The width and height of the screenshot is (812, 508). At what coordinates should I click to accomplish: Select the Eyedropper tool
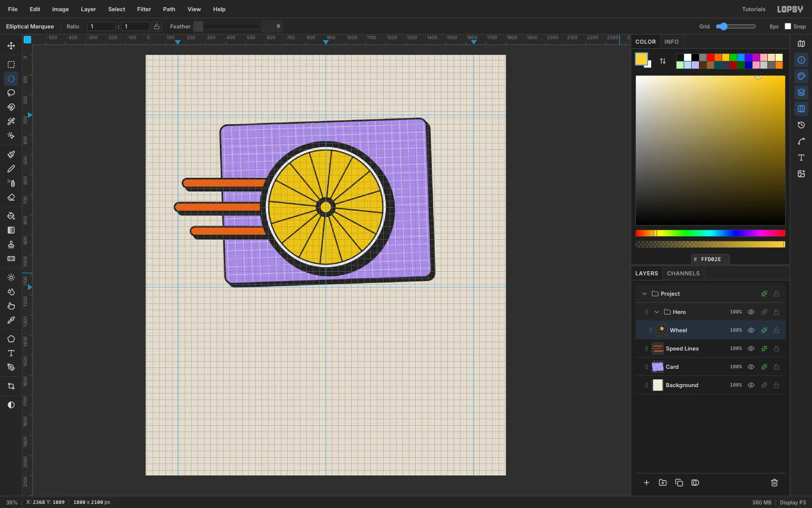point(11,320)
